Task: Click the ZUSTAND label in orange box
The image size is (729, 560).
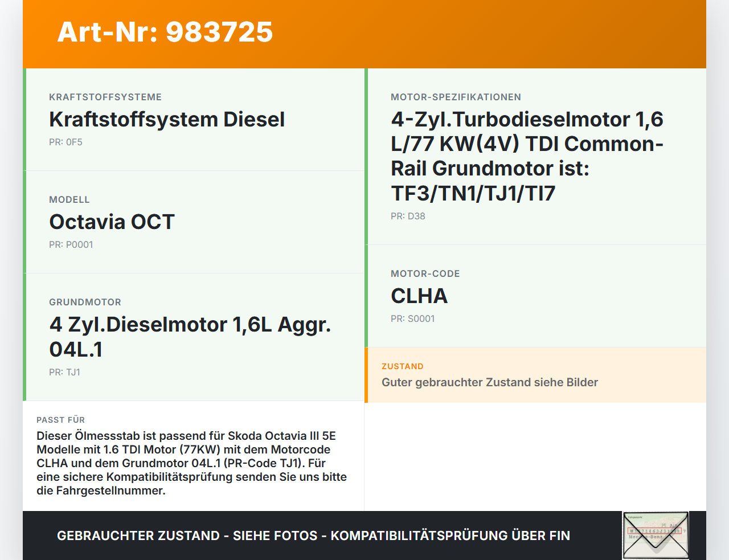Action: [402, 366]
